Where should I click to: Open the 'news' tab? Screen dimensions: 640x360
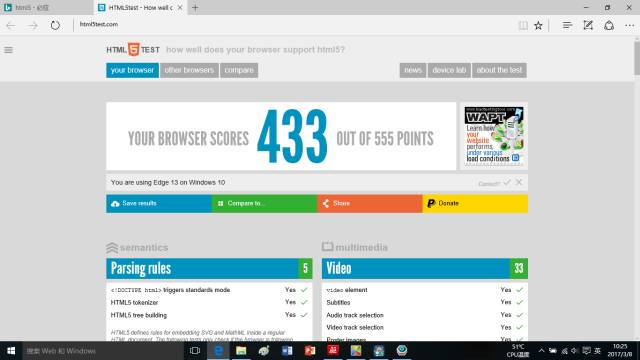[413, 70]
